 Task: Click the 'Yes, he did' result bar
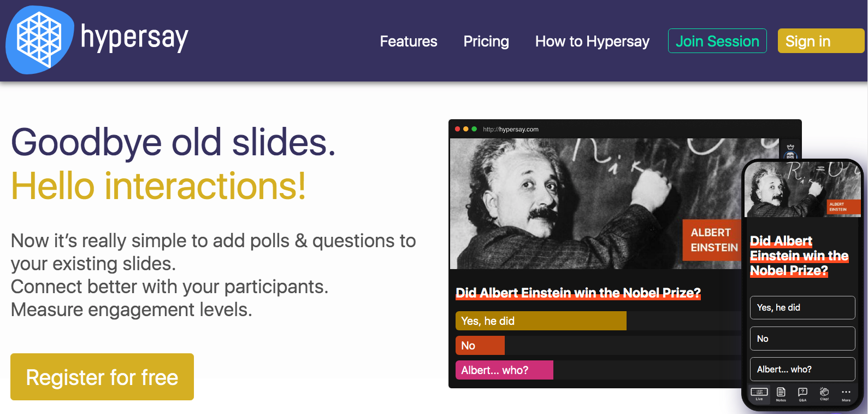(541, 321)
